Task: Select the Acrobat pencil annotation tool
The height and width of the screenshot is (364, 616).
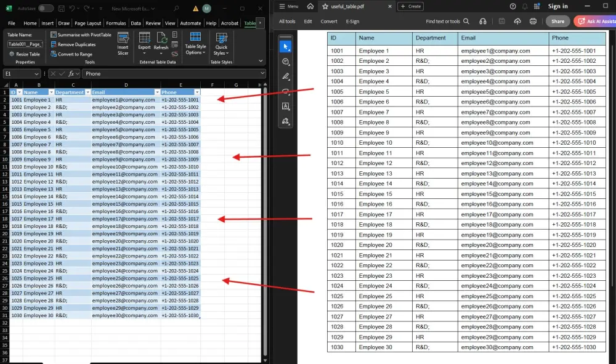Action: tap(285, 75)
